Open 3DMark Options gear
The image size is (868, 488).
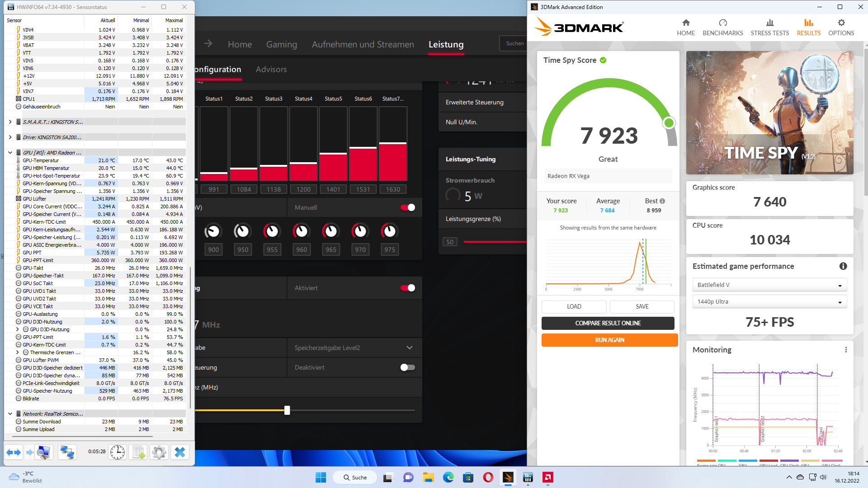(841, 27)
